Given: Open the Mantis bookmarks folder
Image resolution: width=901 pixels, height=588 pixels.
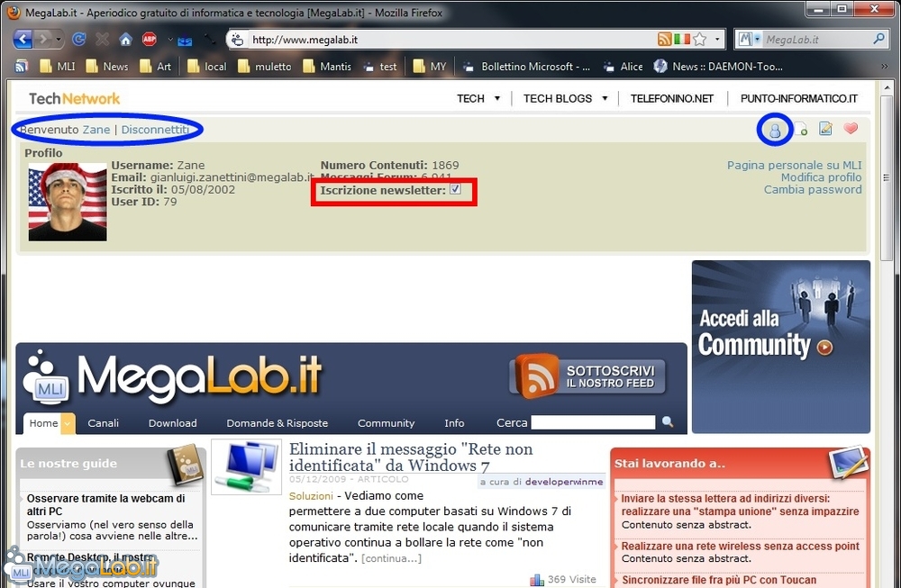Looking at the screenshot, I should (327, 67).
